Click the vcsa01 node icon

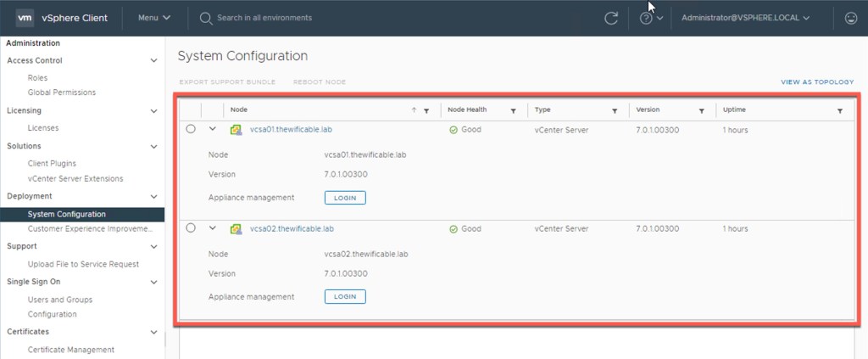point(236,130)
